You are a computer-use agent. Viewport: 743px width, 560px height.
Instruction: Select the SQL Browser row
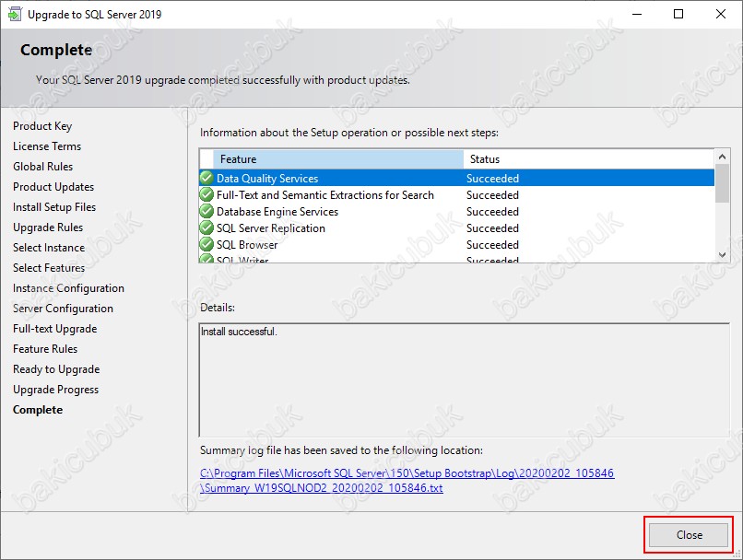click(x=457, y=245)
